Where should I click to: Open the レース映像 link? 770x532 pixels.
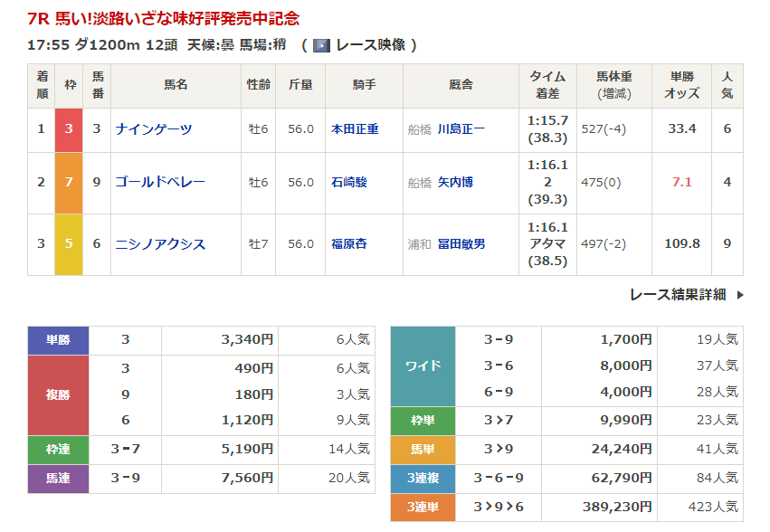(x=370, y=45)
